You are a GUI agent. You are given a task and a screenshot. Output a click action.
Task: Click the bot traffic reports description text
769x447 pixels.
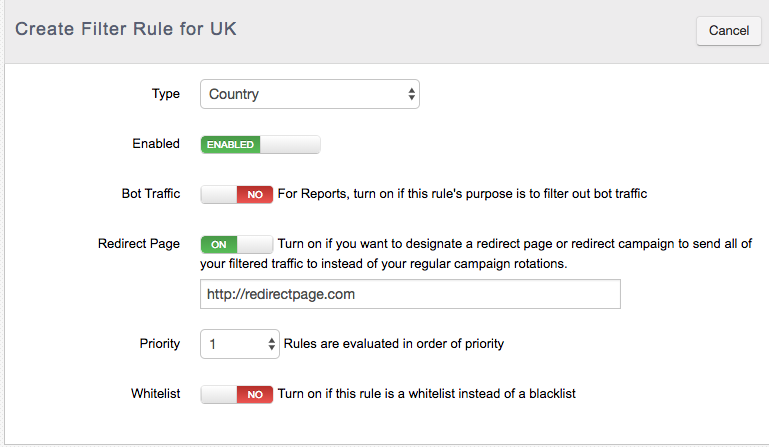click(x=462, y=194)
